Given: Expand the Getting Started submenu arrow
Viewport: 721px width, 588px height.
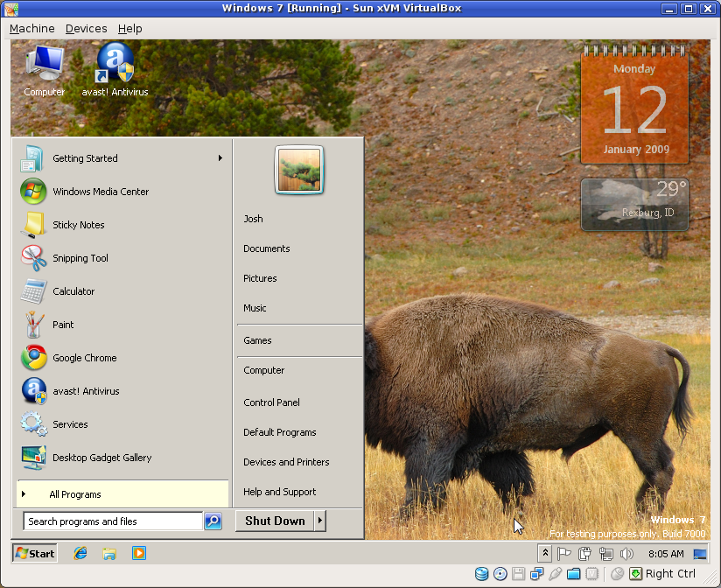Looking at the screenshot, I should pos(221,159).
